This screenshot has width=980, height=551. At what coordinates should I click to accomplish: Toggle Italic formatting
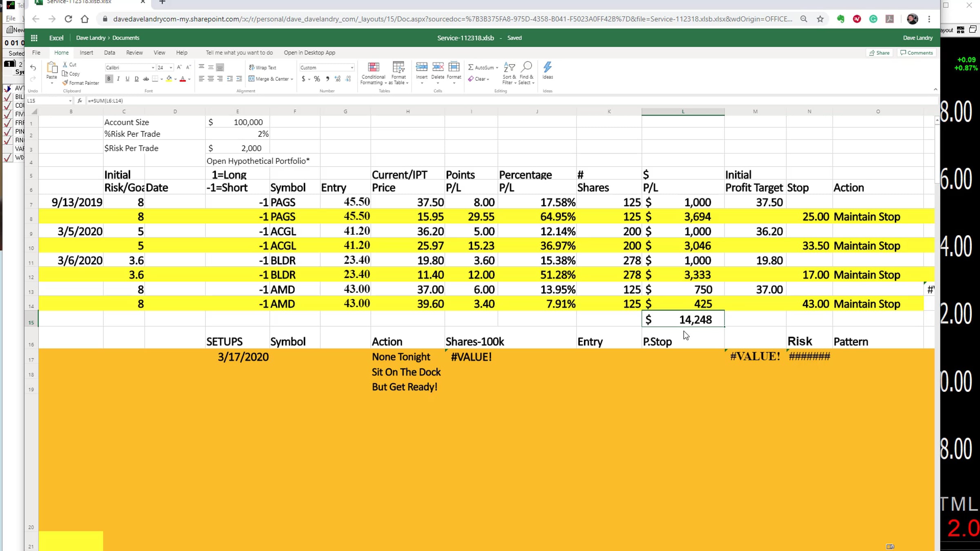(118, 79)
